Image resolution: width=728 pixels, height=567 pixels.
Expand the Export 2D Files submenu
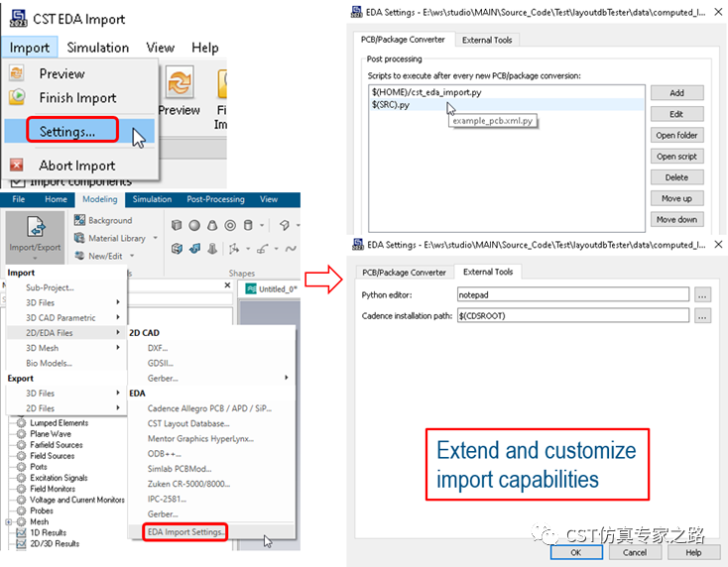[x=118, y=407]
